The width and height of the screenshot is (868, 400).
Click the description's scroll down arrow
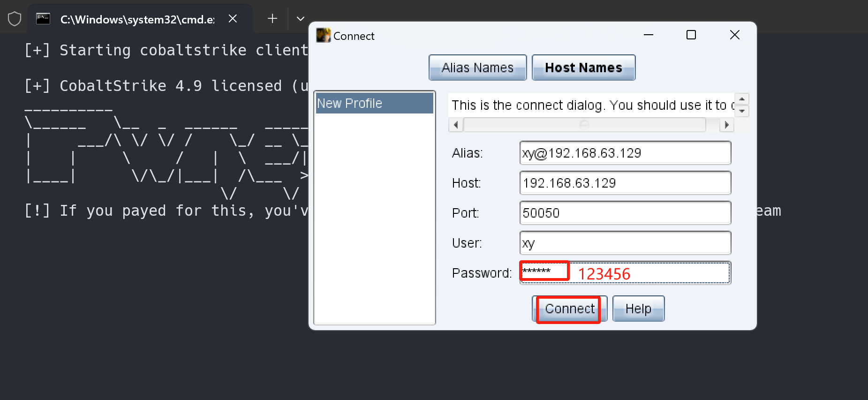point(742,111)
